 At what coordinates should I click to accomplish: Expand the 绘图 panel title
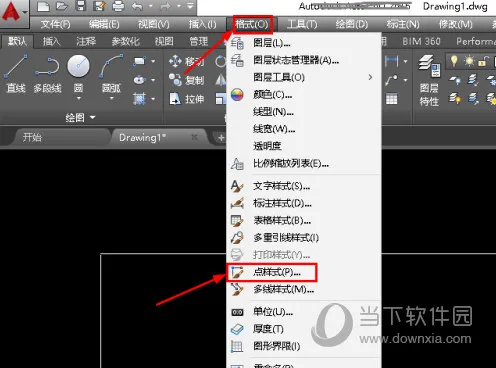(80, 117)
